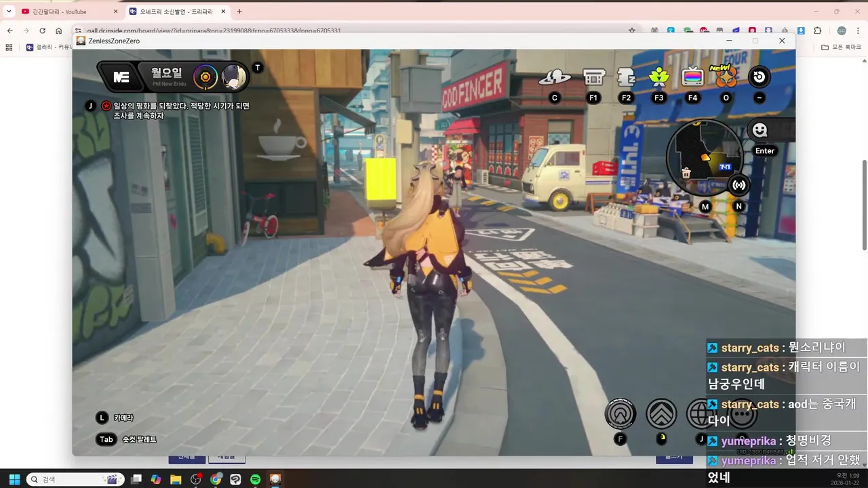Screen dimensions: 868x488
Task: Open the 갤러리 bookmark in the bookmarks bar
Action: [47, 47]
